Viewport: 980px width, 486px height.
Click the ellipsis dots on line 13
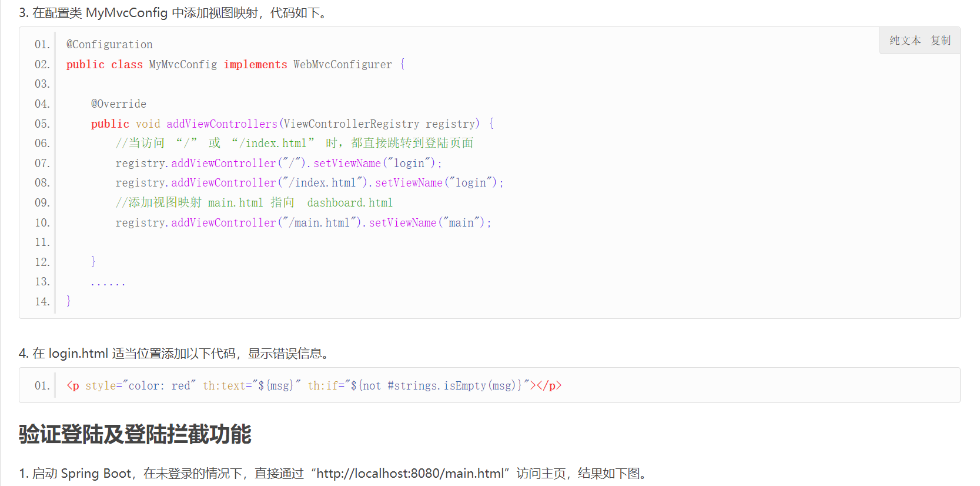pyautogui.click(x=108, y=282)
